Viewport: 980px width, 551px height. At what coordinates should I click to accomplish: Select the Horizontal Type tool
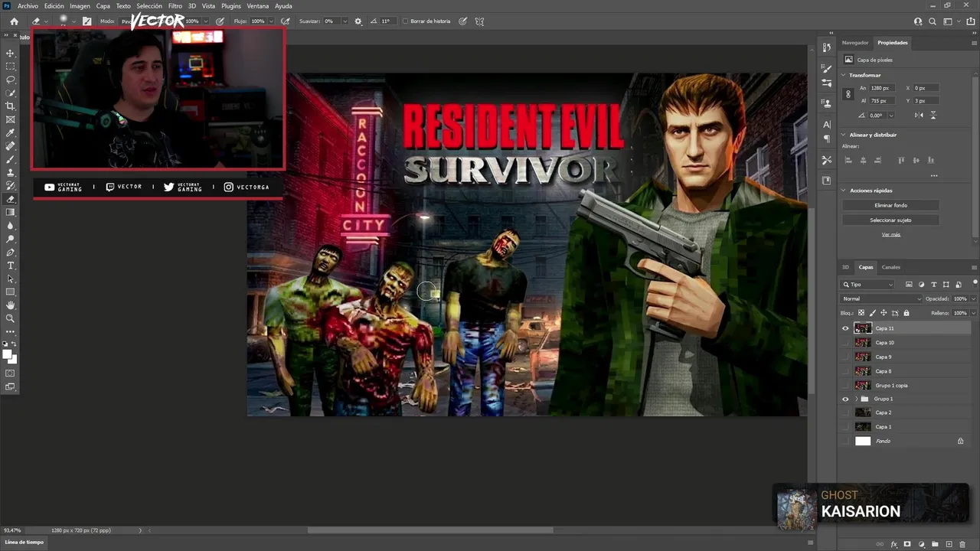(x=11, y=266)
